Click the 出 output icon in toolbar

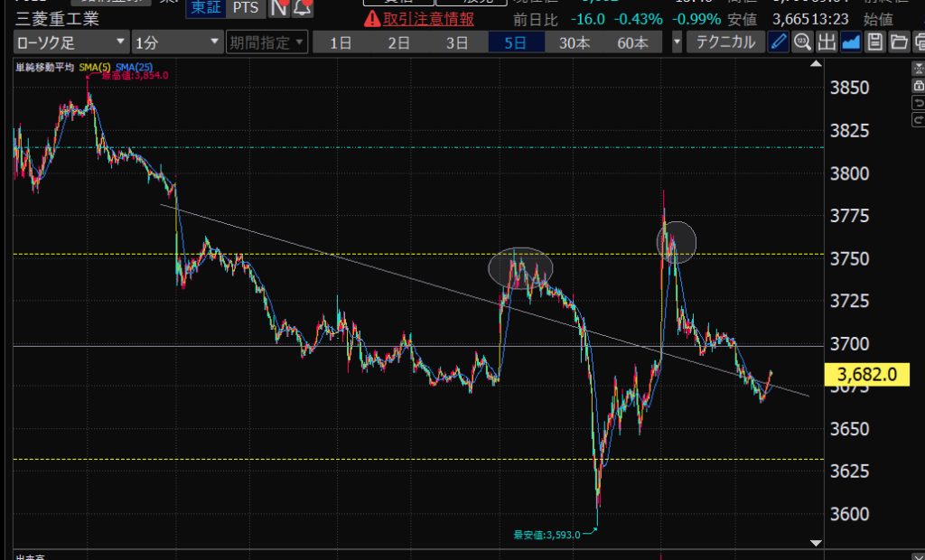826,42
